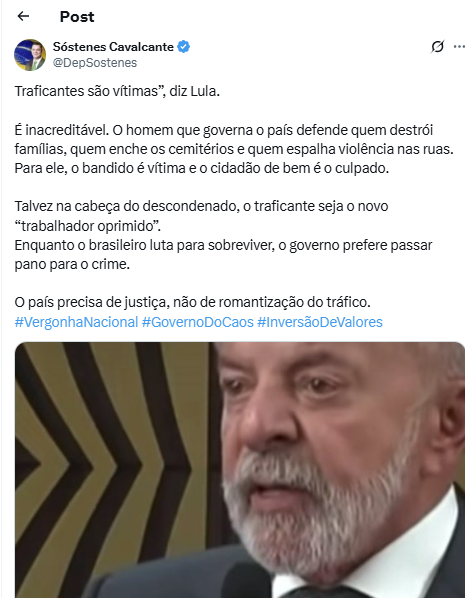
Task: Click the microphone shown in the photo
Action: pos(246,581)
